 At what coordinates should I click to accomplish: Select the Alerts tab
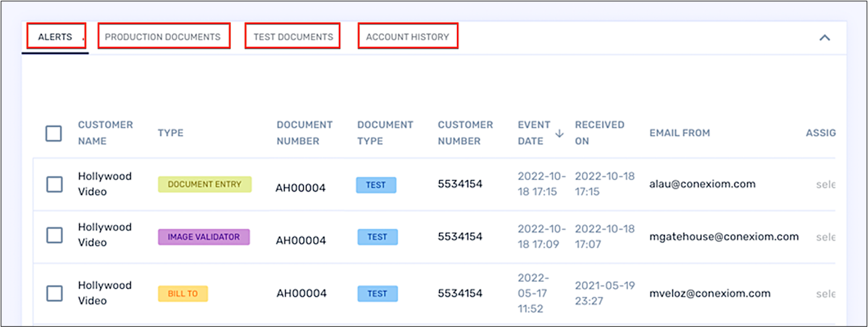[55, 36]
